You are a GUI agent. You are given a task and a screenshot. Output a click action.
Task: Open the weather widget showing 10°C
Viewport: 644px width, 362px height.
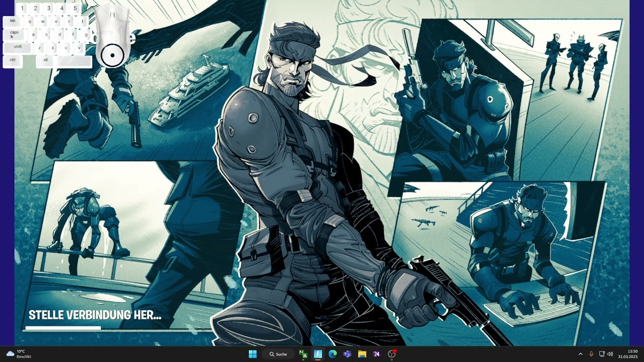[19, 354]
